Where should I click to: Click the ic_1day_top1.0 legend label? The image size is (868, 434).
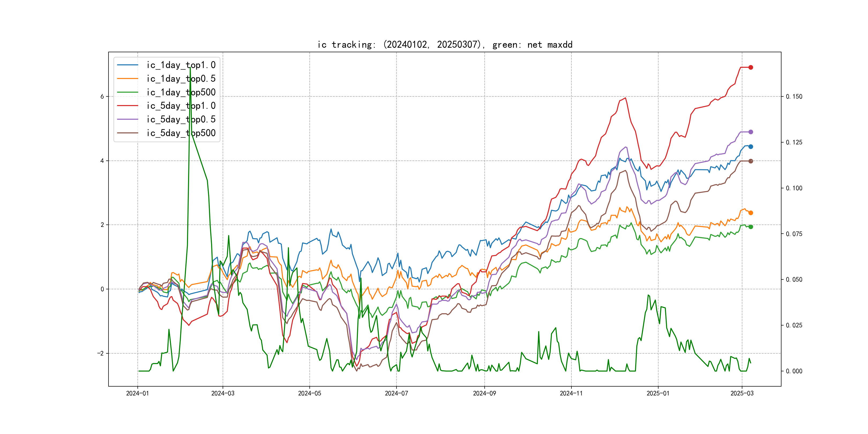[181, 65]
